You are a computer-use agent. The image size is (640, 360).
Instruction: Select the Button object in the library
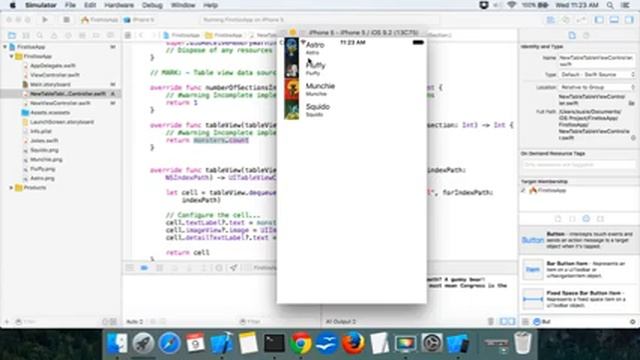point(580,240)
